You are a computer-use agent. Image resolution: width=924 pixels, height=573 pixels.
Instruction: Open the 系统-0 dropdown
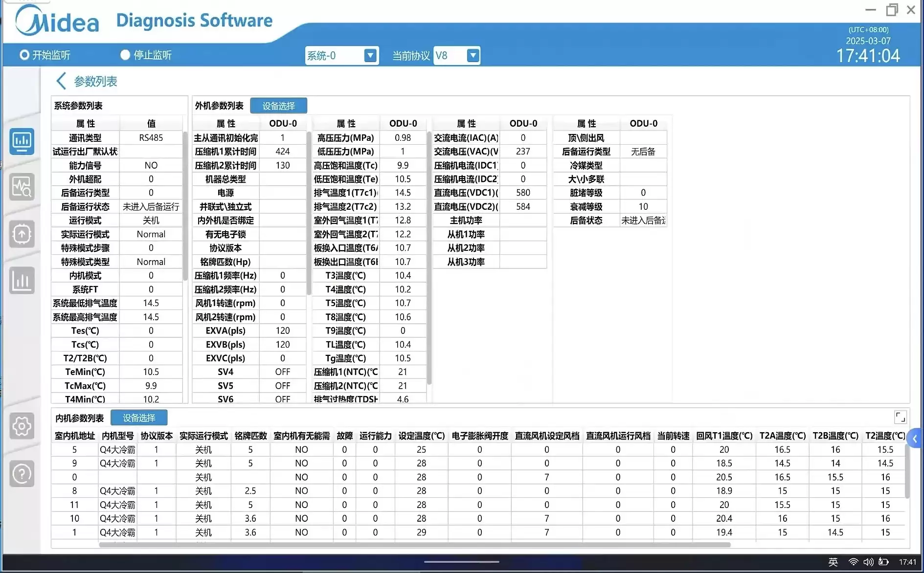point(370,55)
